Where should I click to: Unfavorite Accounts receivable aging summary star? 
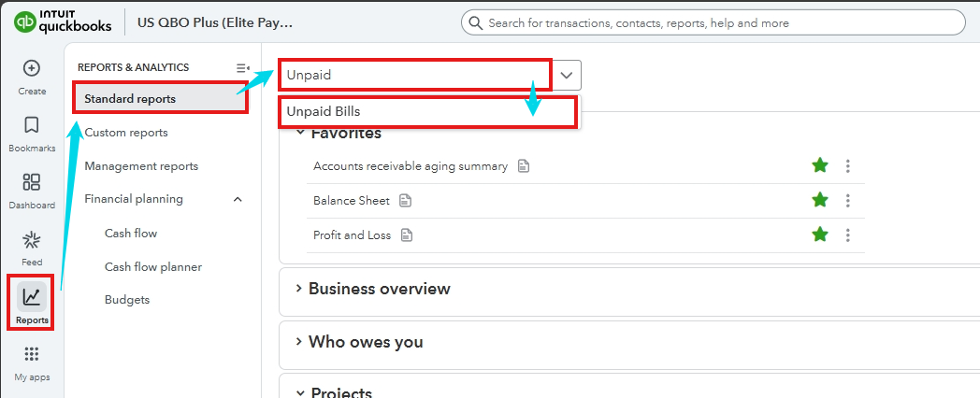coord(820,165)
